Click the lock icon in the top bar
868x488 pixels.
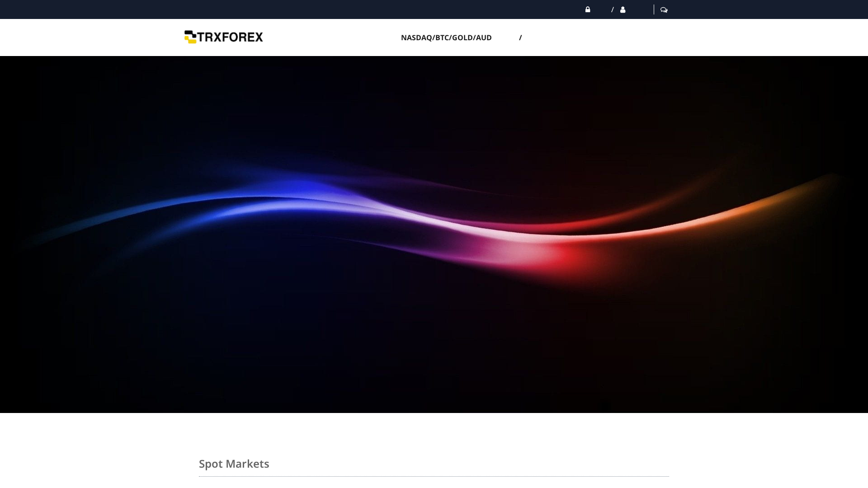[x=588, y=9]
